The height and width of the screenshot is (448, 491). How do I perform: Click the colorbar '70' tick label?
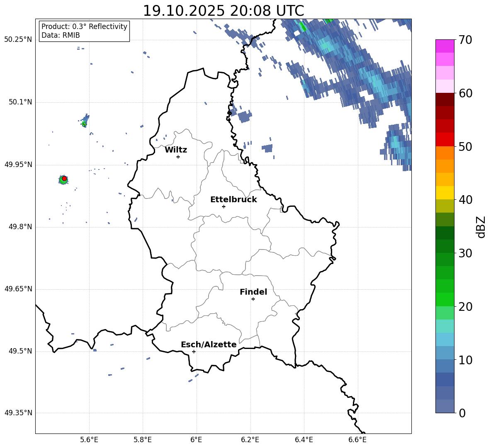pyautogui.click(x=465, y=40)
